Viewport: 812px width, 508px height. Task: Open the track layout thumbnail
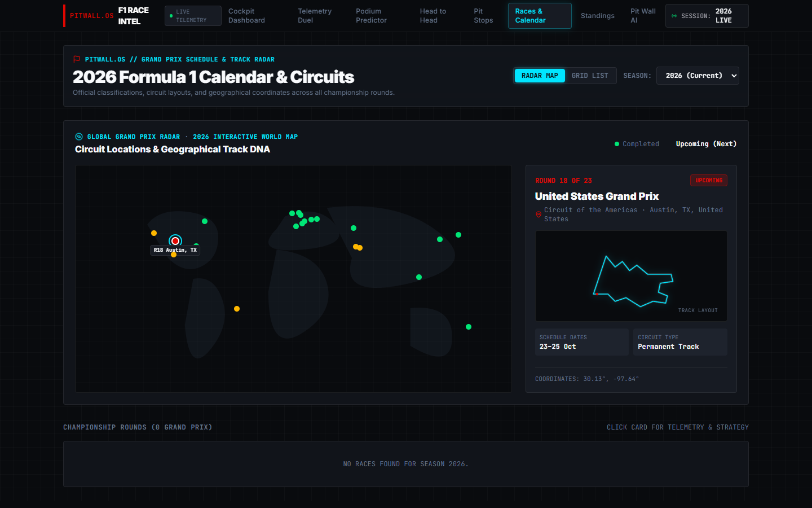[631, 276]
